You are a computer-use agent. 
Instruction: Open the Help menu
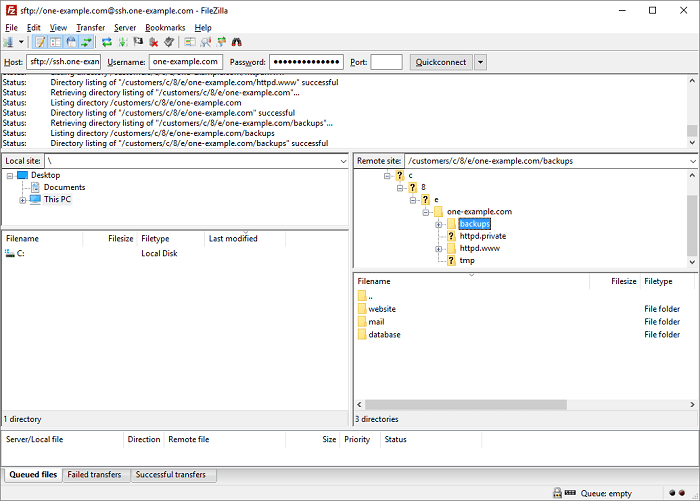(x=203, y=28)
